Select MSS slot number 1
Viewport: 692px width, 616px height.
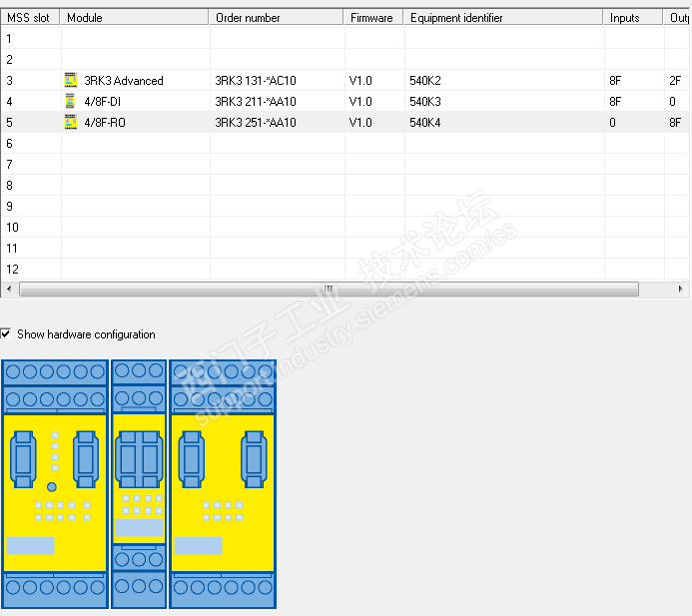tap(9, 39)
